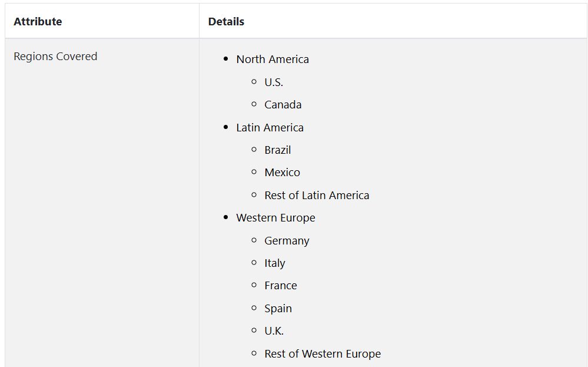Click the Spain sub-item
588x367 pixels.
pos(278,309)
